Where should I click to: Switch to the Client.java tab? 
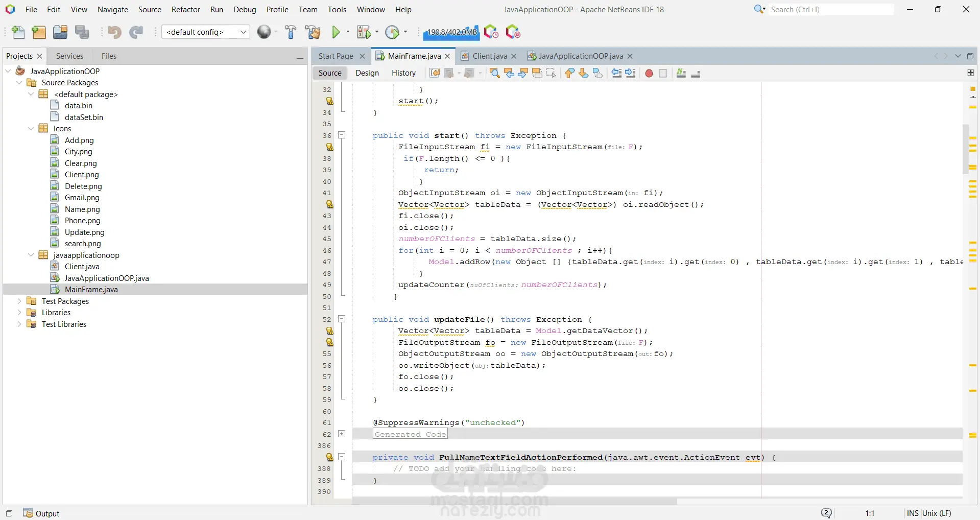coord(489,56)
